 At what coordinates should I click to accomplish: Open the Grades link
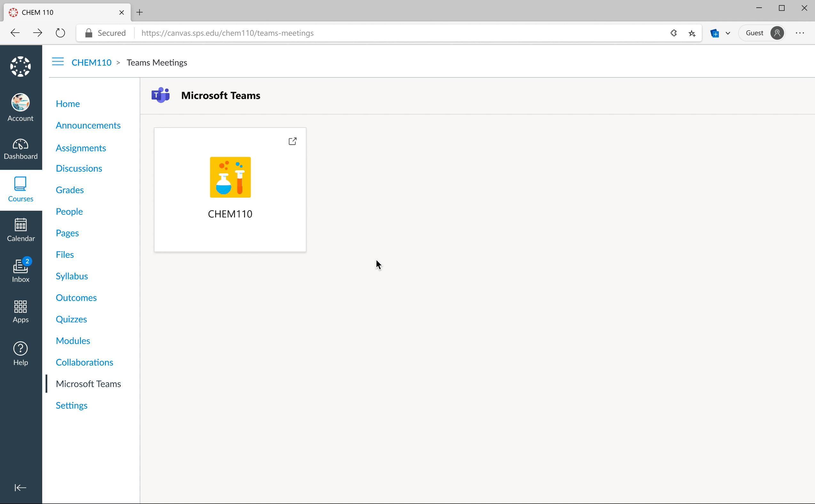click(70, 190)
